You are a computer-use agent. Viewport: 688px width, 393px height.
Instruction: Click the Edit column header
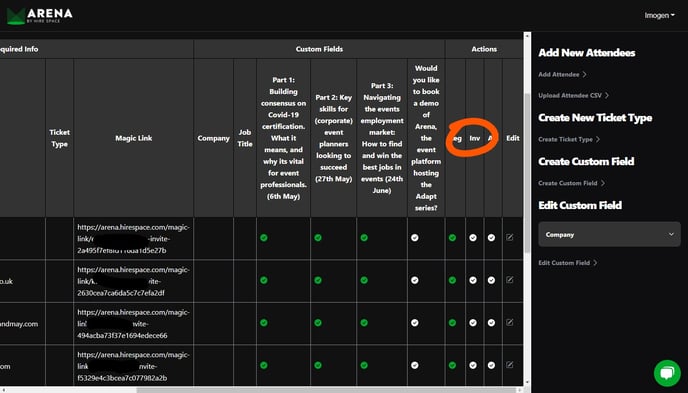click(x=512, y=138)
